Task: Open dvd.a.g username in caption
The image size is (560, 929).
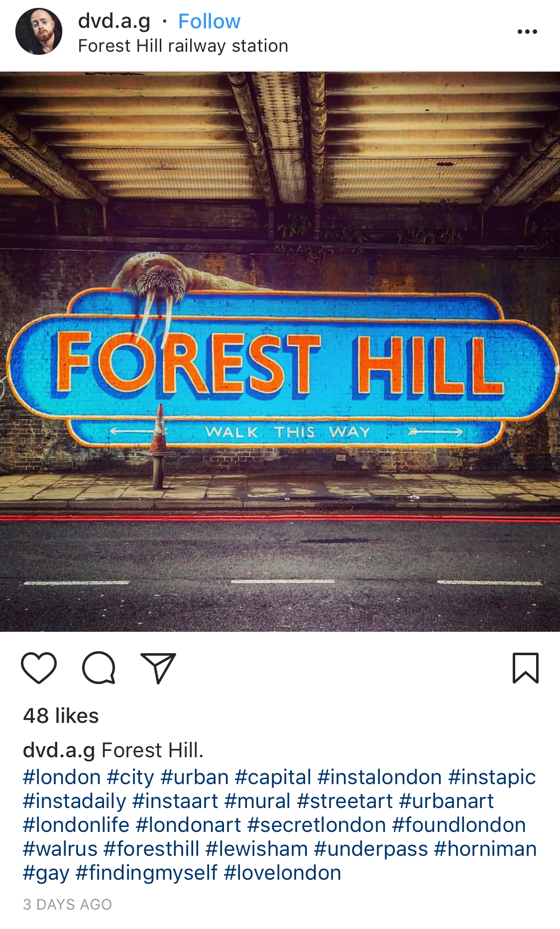Action: pyautogui.click(x=59, y=750)
